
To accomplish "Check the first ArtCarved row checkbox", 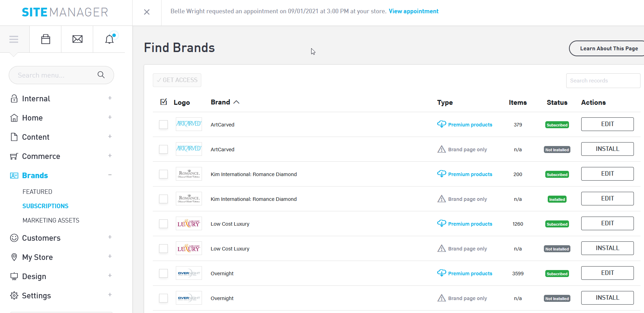I will pyautogui.click(x=164, y=125).
